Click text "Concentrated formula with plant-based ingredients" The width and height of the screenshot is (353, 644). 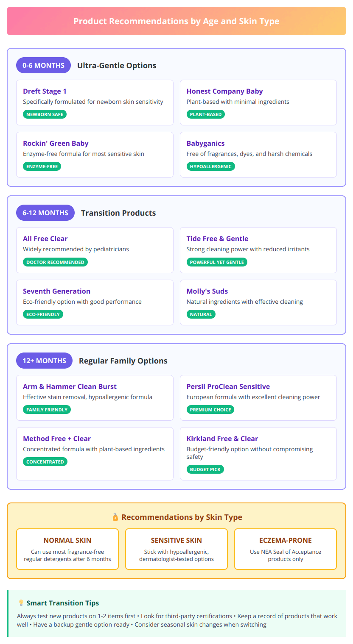[94, 449]
